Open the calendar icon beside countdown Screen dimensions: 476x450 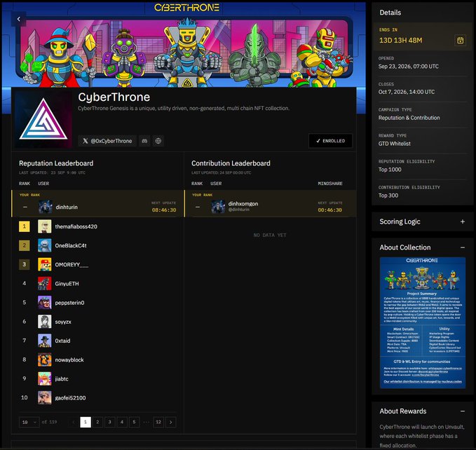point(460,41)
